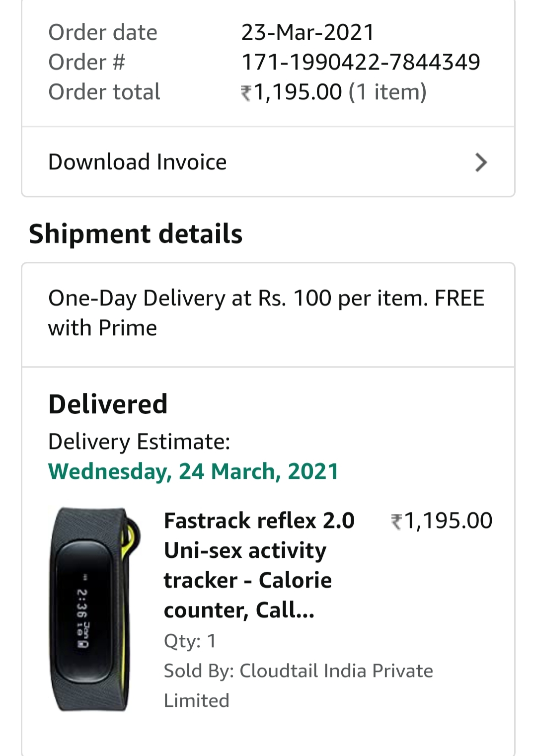533x756 pixels.
Task: Tap the order date 23-Mar-2021 value
Action: (307, 33)
